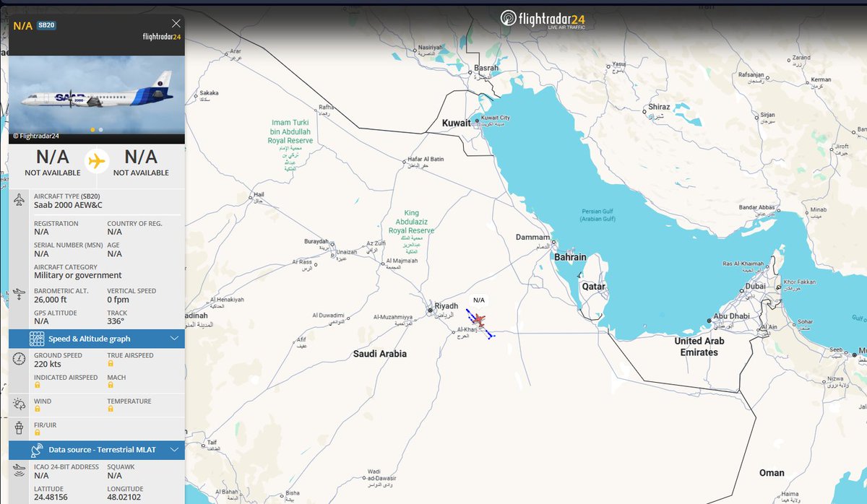This screenshot has height=504, width=867.
Task: Click the Shiraz label on map
Action: (660, 107)
